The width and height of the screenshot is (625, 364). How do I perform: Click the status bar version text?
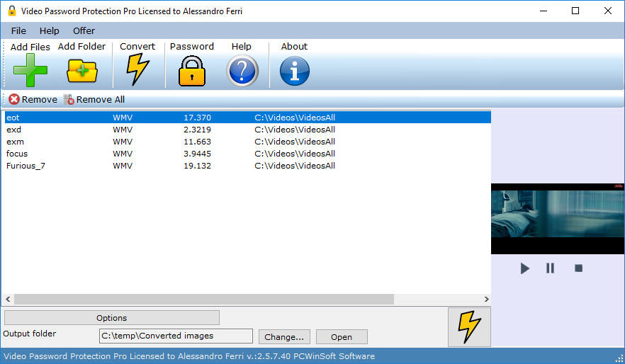pos(189,356)
